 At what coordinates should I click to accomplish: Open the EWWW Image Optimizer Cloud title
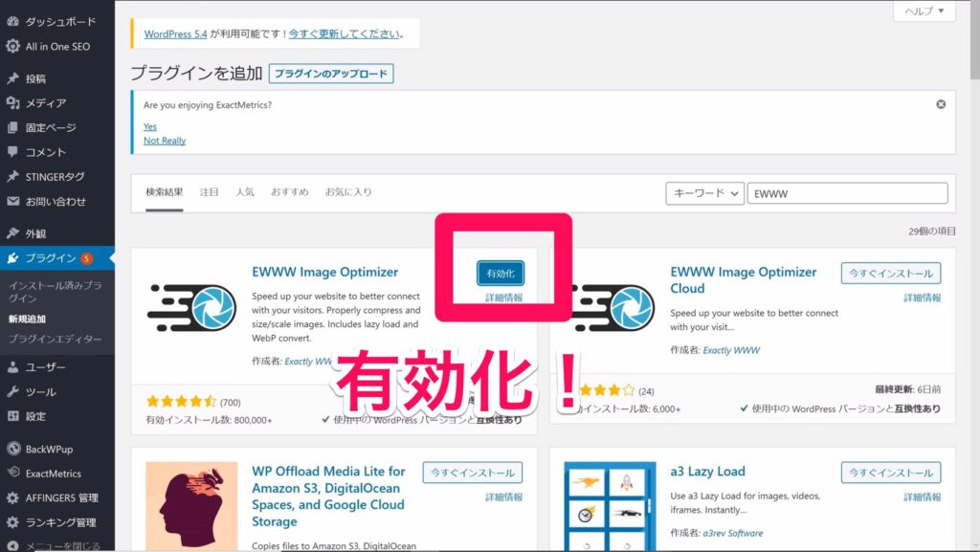pyautogui.click(x=743, y=279)
